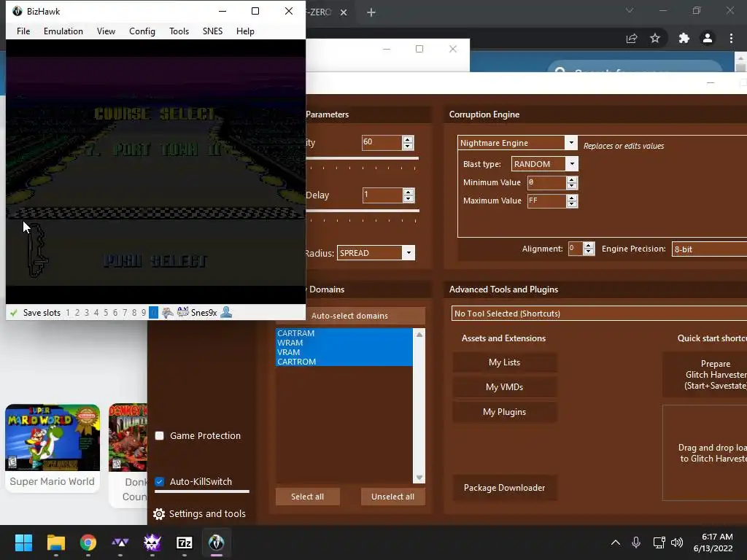Open the Config menu in BizHawk
Image resolution: width=747 pixels, height=560 pixels.
[142, 31]
